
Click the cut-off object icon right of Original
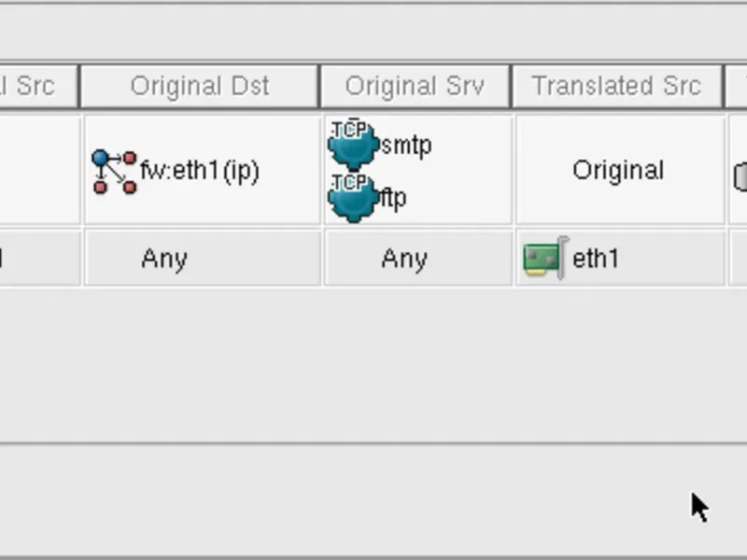[x=740, y=175]
